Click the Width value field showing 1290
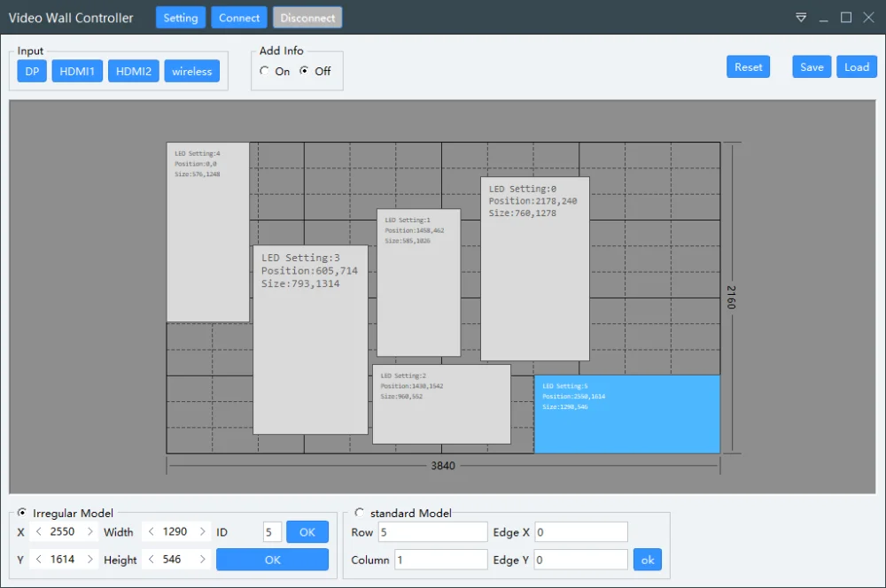This screenshot has height=588, width=886. (175, 531)
